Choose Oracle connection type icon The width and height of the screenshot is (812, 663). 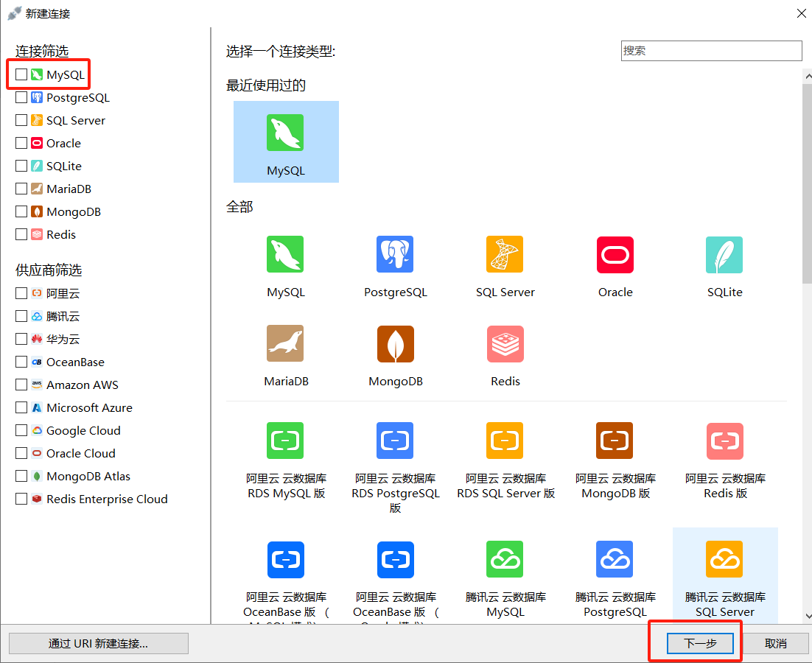coord(615,254)
